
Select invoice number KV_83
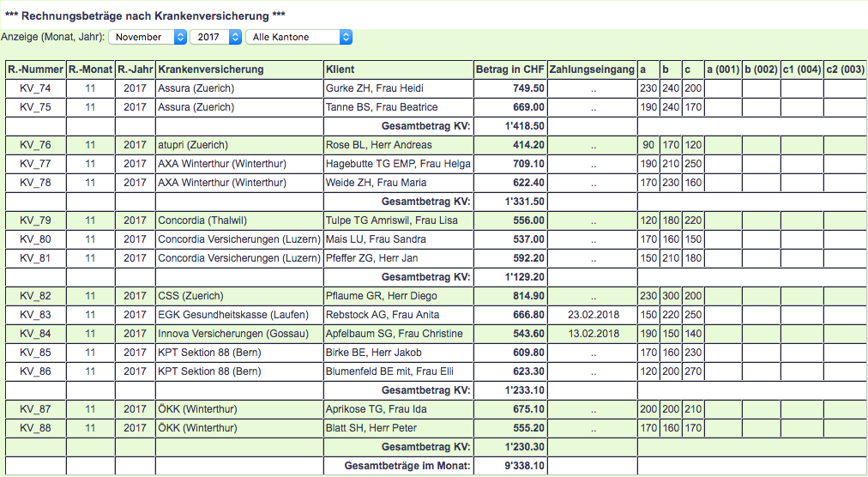(x=35, y=315)
